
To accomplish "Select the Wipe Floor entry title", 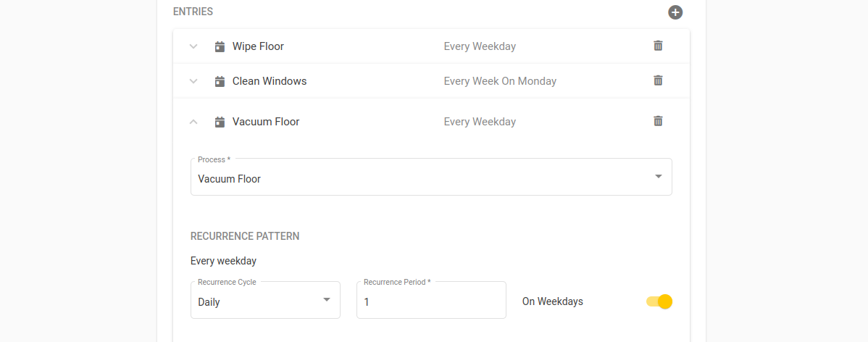I will (x=258, y=46).
